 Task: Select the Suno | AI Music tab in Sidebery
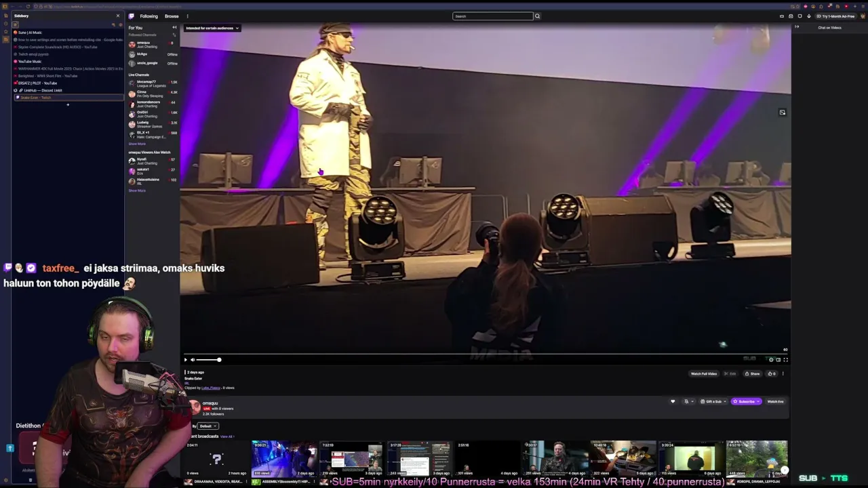point(68,33)
